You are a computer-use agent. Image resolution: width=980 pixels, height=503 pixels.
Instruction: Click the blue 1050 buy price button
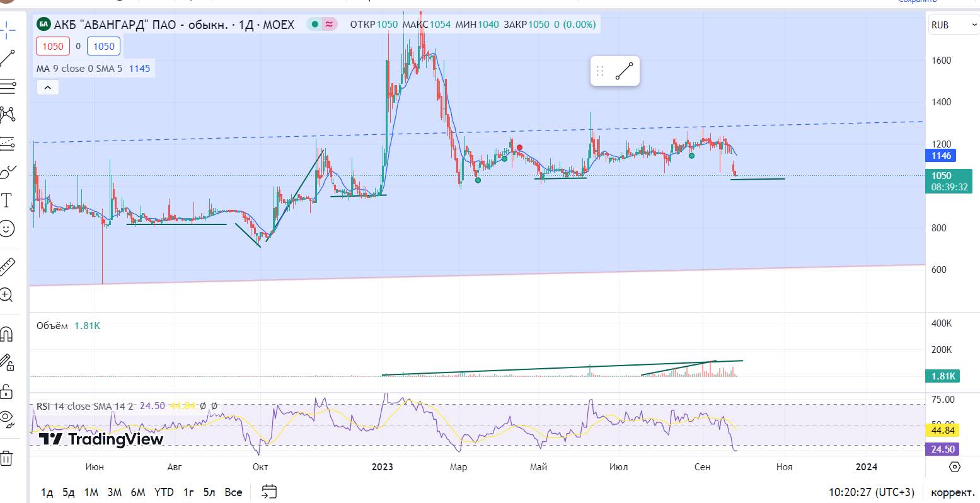pos(104,46)
